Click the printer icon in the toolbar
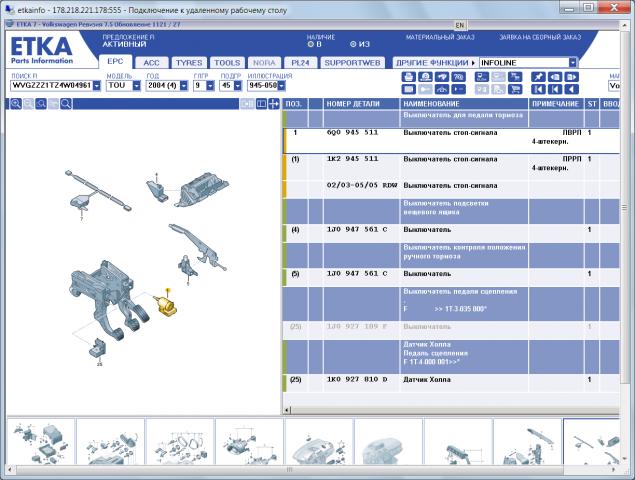The image size is (635, 480). [x=408, y=77]
